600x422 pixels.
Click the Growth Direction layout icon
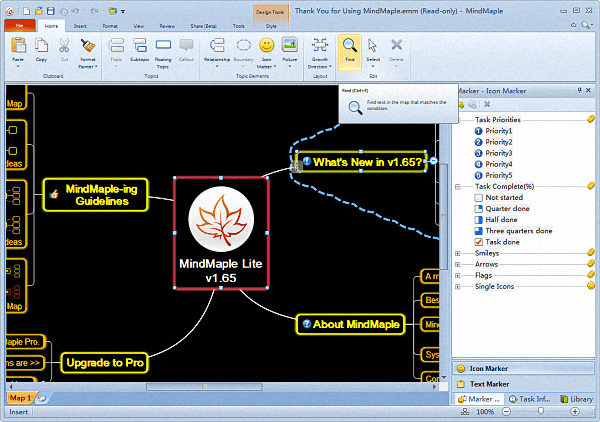[x=320, y=45]
